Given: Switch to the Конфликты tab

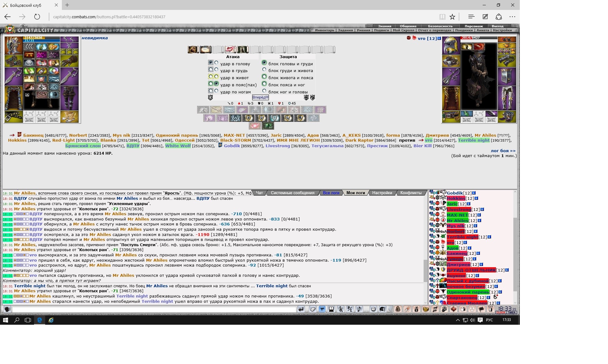Looking at the screenshot, I should (411, 193).
